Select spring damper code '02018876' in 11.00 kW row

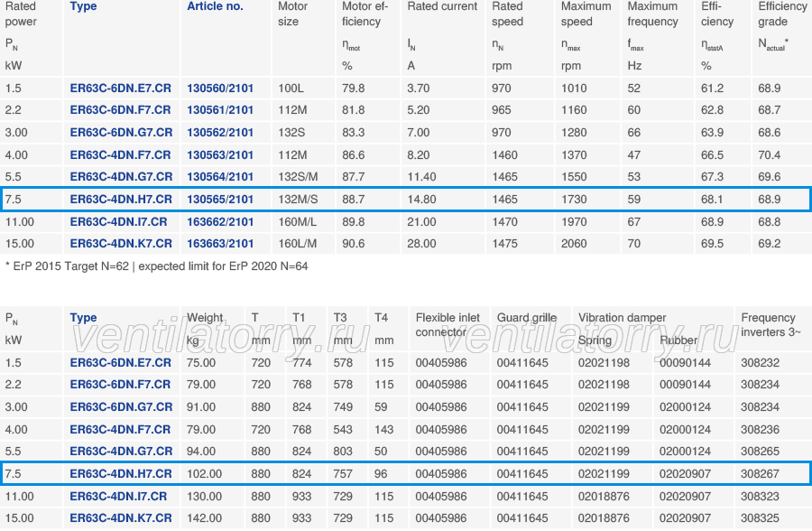(x=604, y=497)
